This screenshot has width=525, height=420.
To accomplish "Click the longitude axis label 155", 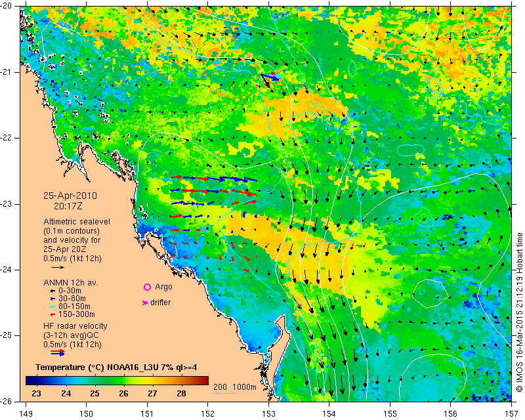I will [390, 415].
